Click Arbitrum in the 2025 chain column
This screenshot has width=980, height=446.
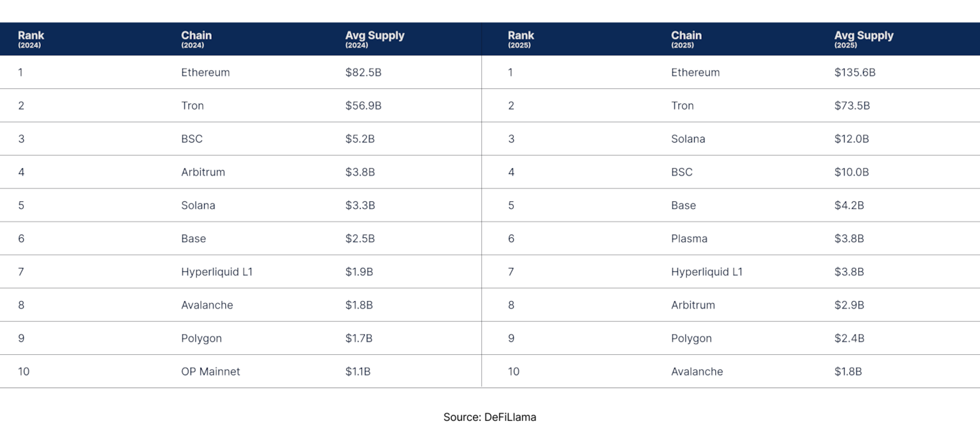[693, 305]
